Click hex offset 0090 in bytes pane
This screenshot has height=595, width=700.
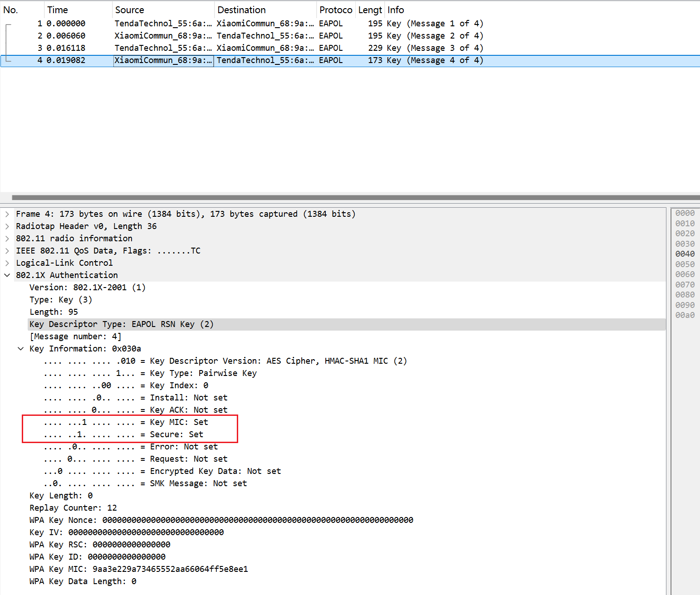[x=685, y=305]
